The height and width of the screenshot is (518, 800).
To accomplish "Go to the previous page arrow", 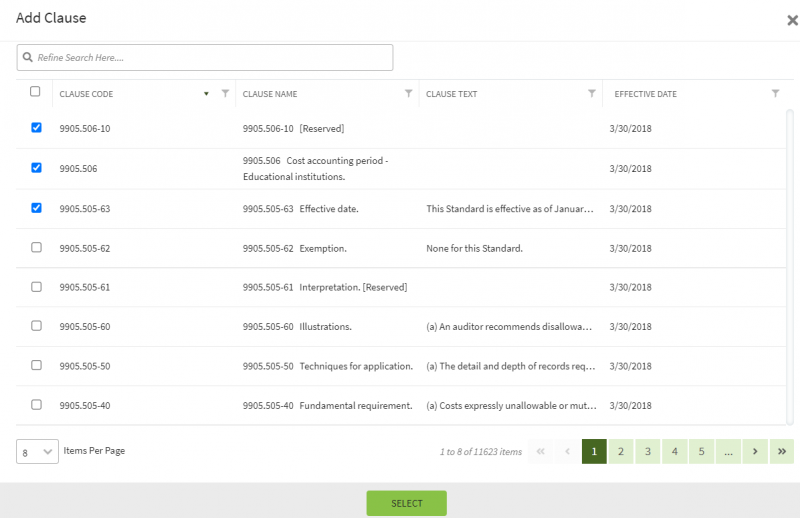I will click(x=567, y=451).
